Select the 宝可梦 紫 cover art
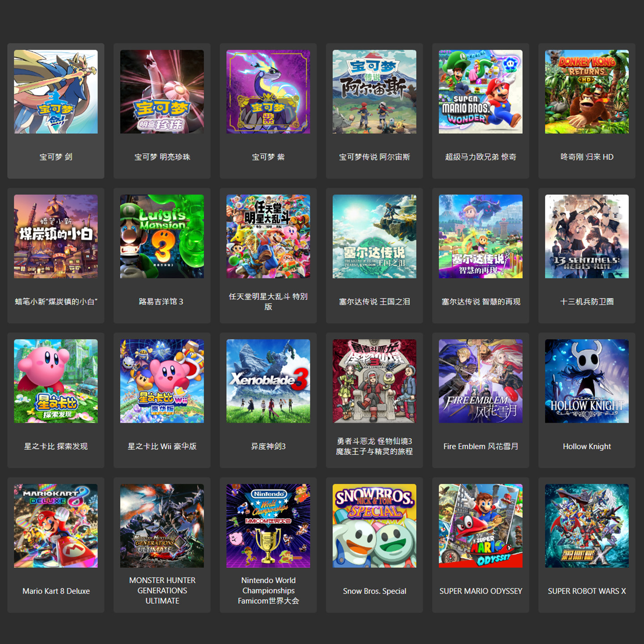 268,92
